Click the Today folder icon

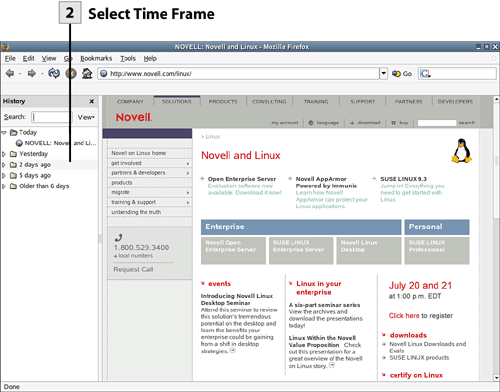(13, 133)
